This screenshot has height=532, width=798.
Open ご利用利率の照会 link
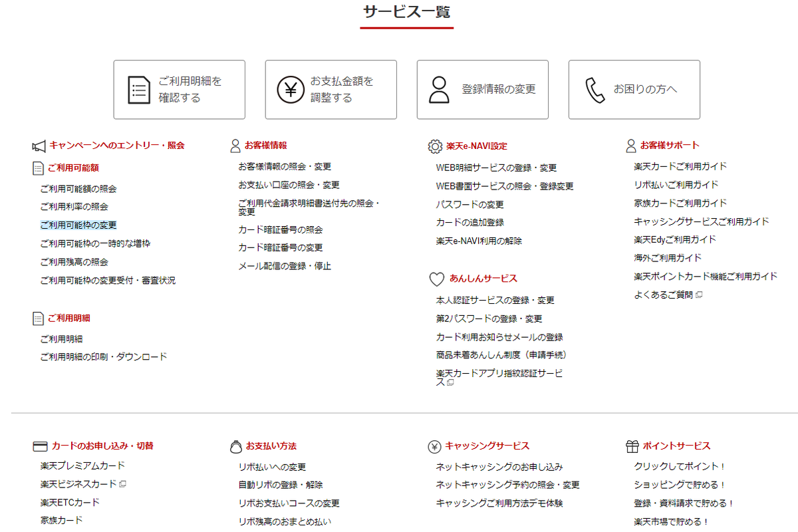point(74,207)
